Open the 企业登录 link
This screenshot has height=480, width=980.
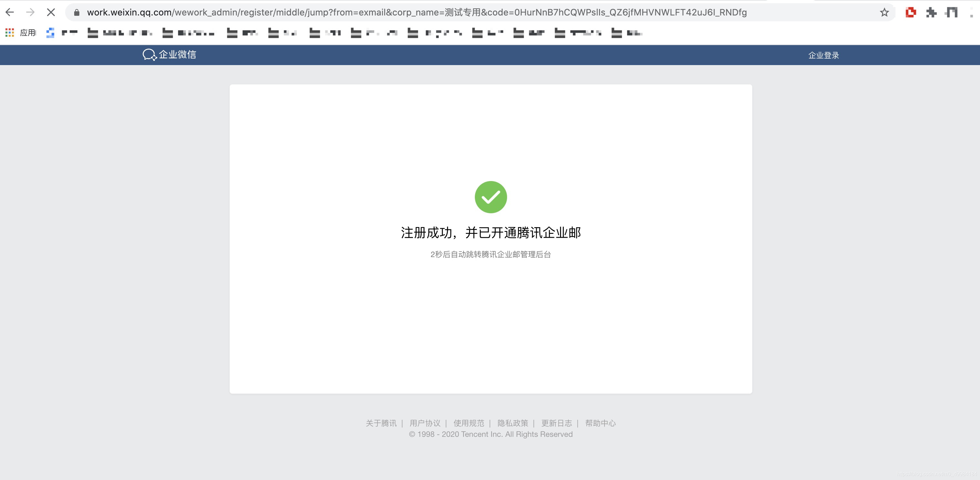pos(823,55)
